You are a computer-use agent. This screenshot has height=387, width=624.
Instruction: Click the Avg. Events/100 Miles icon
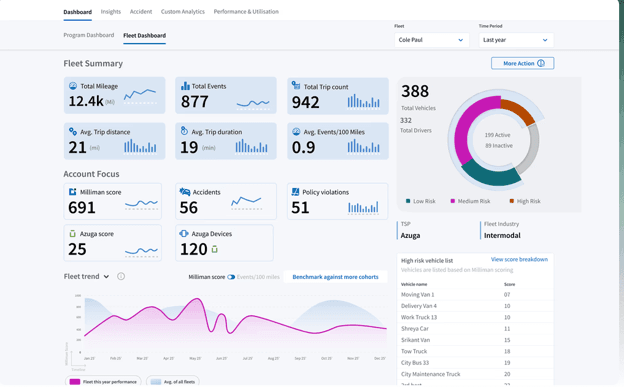tap(296, 131)
